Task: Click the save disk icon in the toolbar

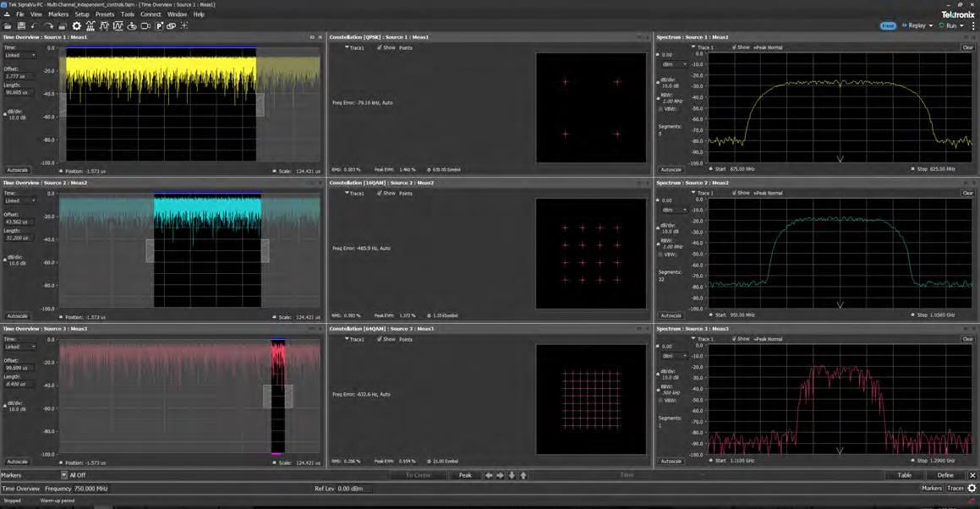Action: [21, 26]
